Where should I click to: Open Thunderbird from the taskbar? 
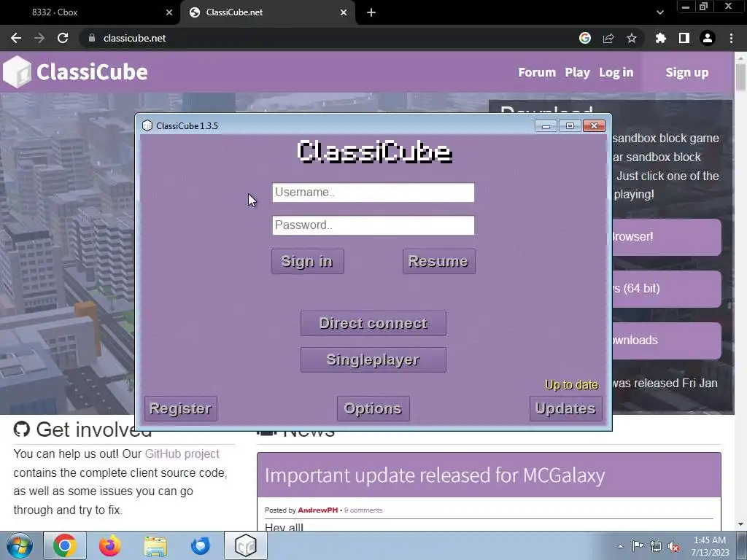(200, 545)
